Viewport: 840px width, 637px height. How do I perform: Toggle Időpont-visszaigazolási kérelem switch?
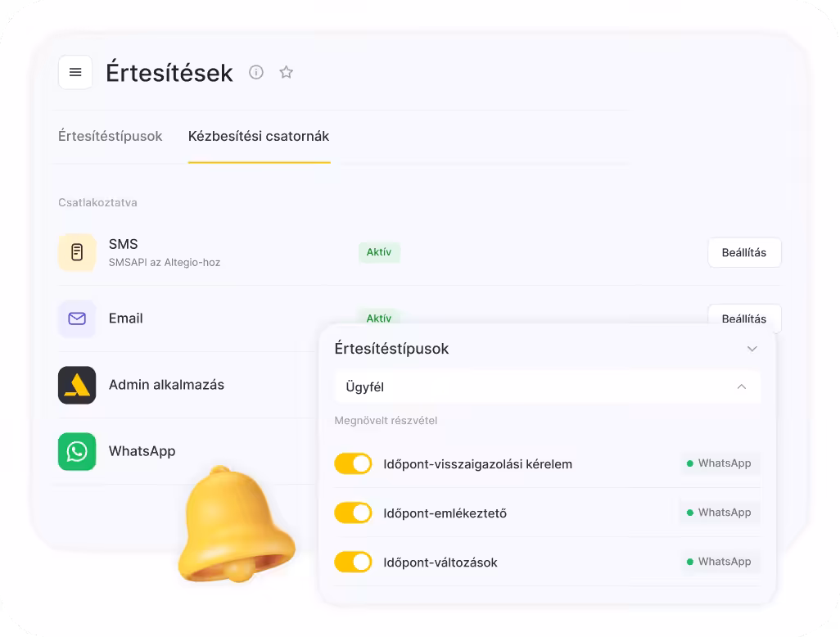[353, 464]
